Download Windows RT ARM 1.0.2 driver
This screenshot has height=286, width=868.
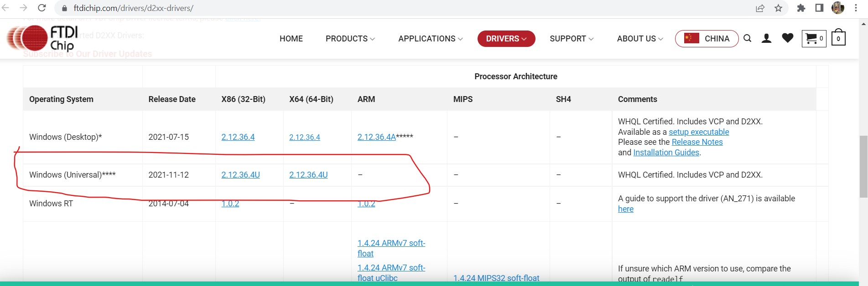tap(366, 204)
